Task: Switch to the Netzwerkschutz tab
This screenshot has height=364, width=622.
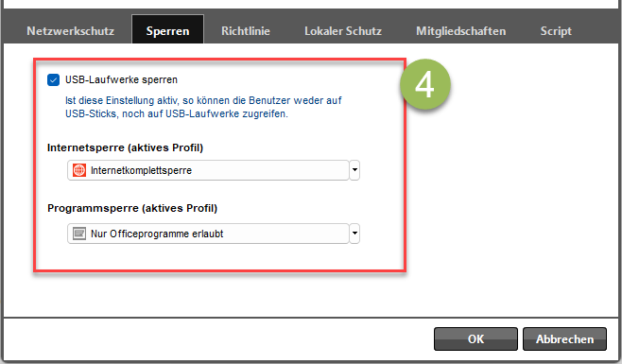Action: 70,31
